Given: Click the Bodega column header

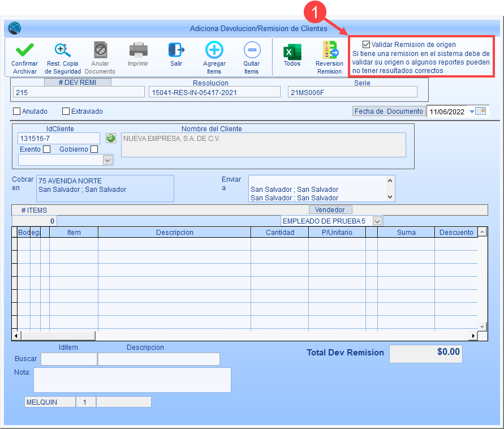Looking at the screenshot, I should coord(29,232).
